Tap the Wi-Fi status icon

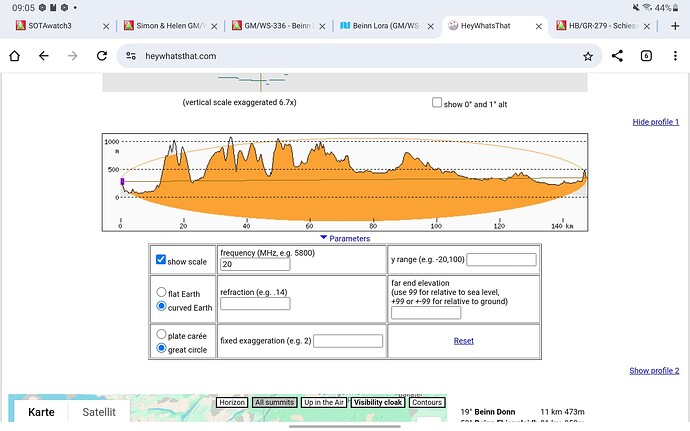[x=647, y=7]
